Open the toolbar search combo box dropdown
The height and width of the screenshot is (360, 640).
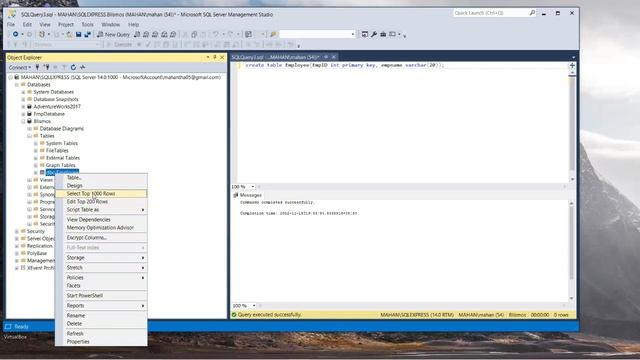(x=353, y=34)
